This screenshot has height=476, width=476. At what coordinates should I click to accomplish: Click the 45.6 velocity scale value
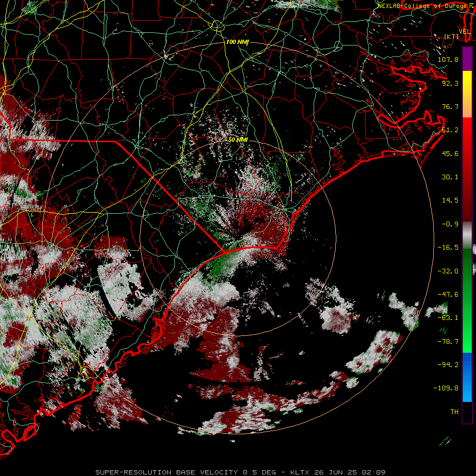(450, 153)
